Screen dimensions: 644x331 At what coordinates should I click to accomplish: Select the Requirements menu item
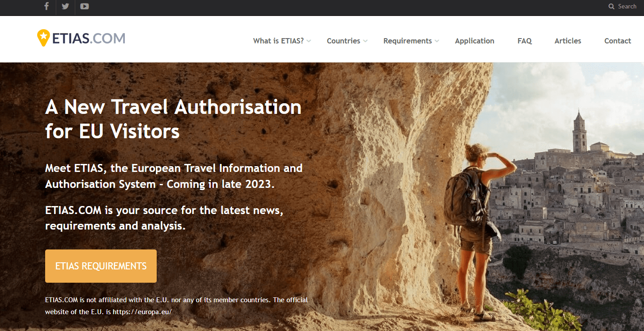tap(408, 41)
